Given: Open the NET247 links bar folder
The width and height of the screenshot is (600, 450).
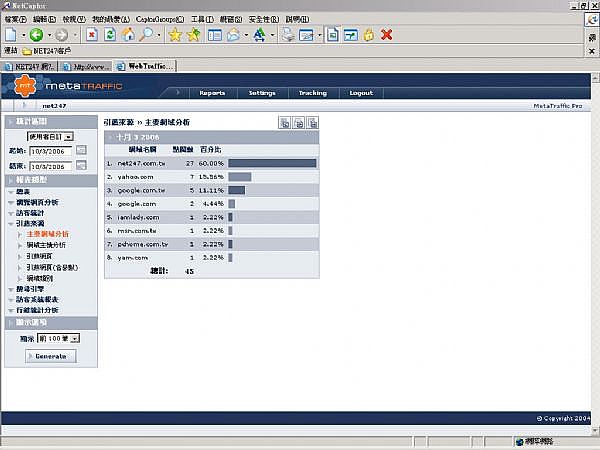Looking at the screenshot, I should pos(47,51).
